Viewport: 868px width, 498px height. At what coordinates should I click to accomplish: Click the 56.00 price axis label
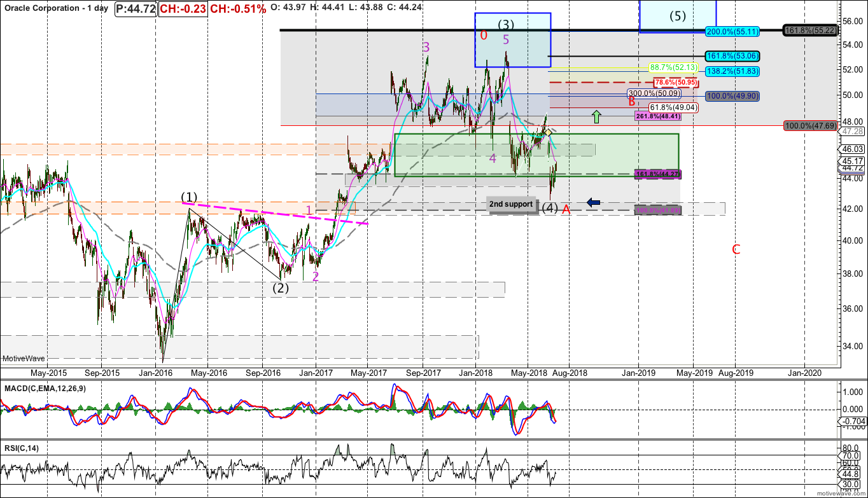(x=852, y=20)
